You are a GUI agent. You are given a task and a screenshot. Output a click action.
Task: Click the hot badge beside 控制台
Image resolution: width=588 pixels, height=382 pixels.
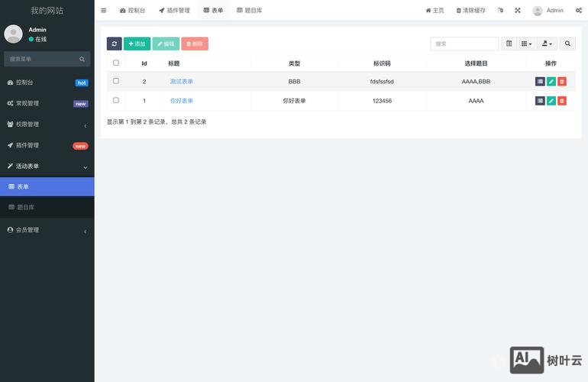click(x=82, y=83)
